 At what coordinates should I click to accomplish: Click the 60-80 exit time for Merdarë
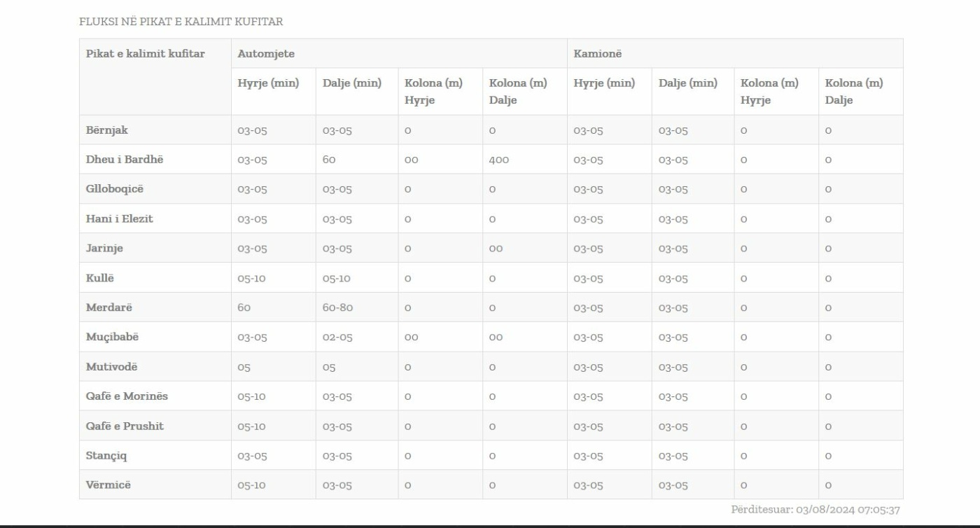point(337,307)
